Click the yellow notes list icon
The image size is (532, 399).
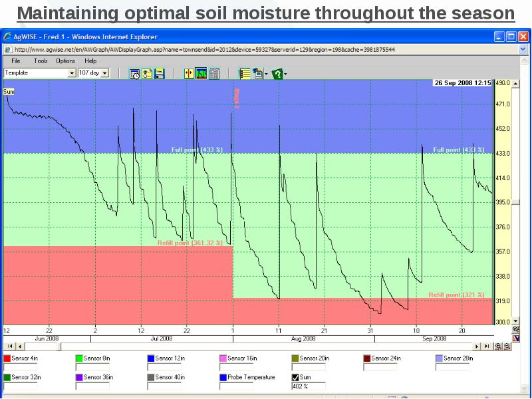245,74
